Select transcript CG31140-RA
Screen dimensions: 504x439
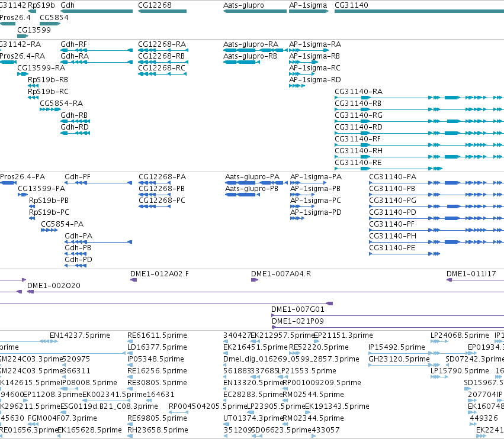pyautogui.click(x=359, y=92)
